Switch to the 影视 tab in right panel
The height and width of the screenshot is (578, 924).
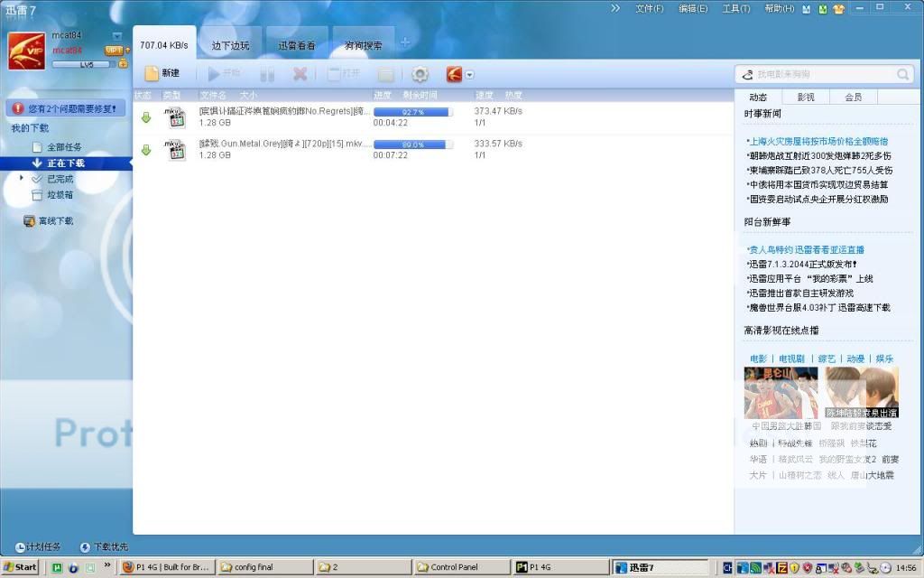[805, 97]
